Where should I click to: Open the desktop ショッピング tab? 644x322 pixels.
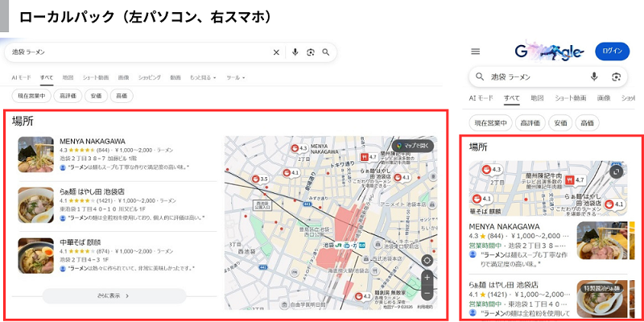coord(150,77)
